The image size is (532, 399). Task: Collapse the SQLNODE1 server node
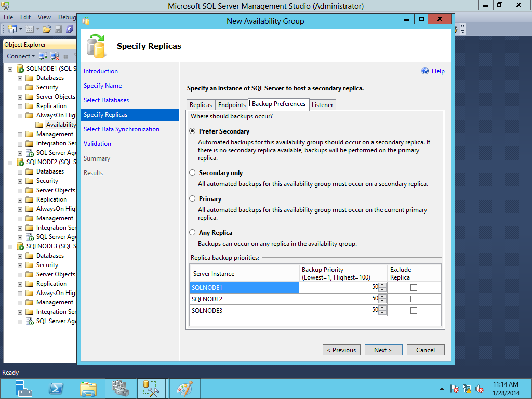[x=10, y=69]
